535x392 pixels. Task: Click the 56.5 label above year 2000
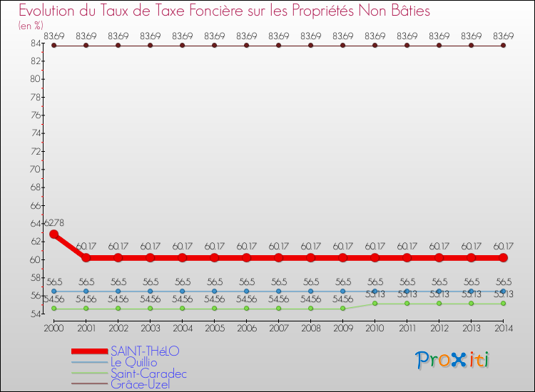click(54, 282)
